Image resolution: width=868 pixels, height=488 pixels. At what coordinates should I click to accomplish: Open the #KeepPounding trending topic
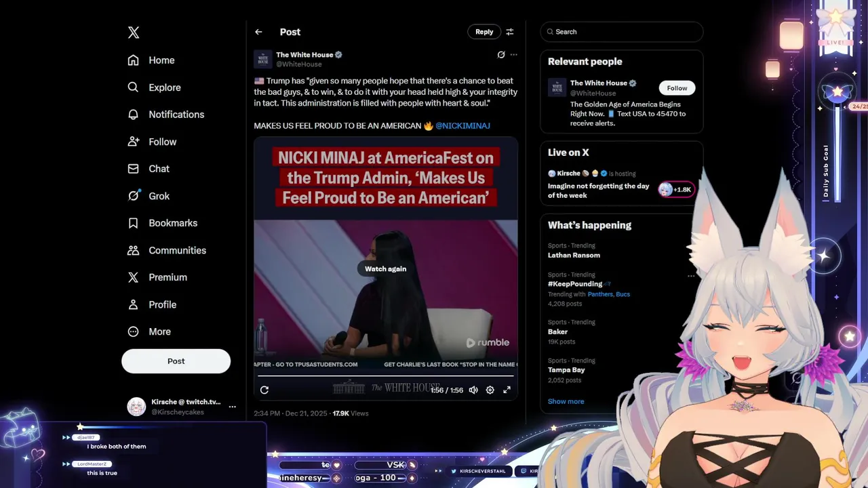575,284
